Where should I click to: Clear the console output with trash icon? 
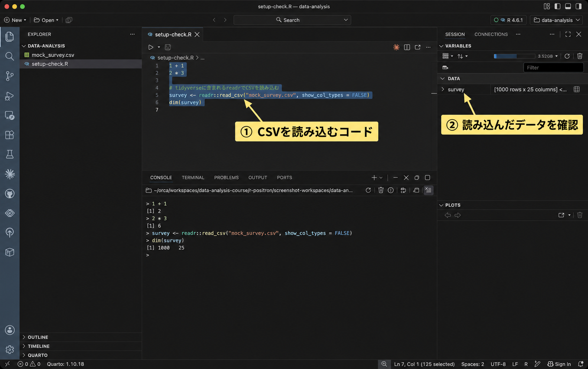point(381,190)
